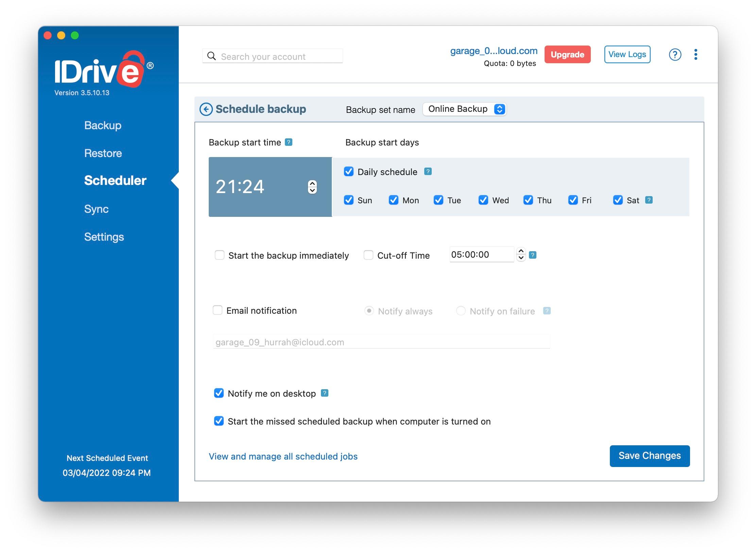Click the backup start time stepper arrows
756x552 pixels.
(312, 187)
